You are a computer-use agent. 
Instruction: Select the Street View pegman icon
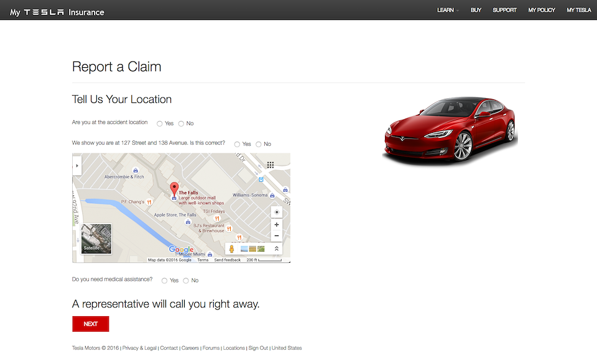click(x=231, y=248)
